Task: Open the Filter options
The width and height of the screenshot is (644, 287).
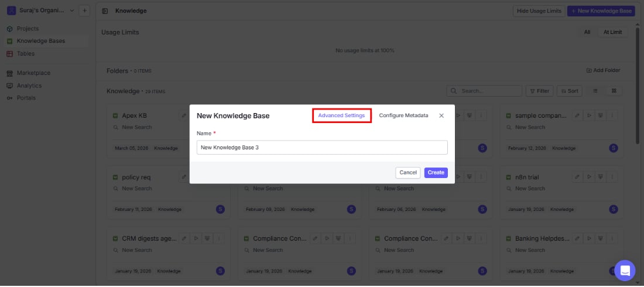Action: click(539, 91)
